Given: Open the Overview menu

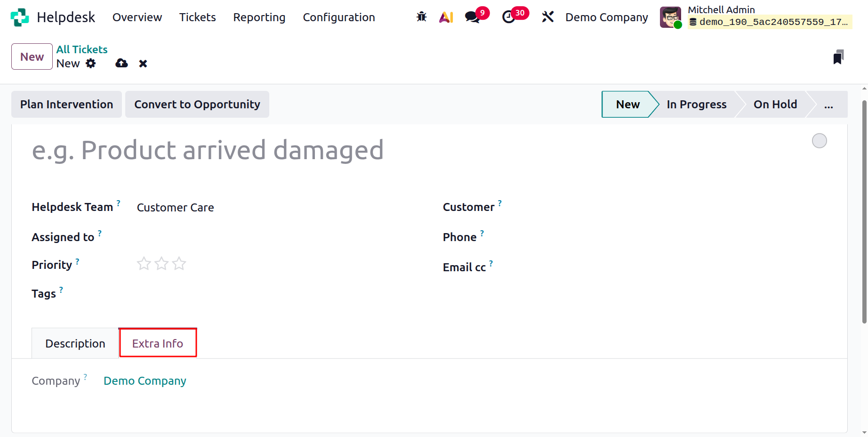Looking at the screenshot, I should click(x=137, y=17).
